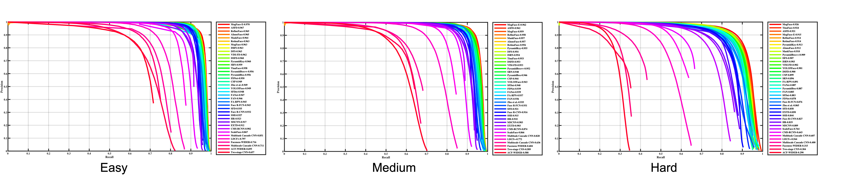Click the 'Medium' plot title
Image resolution: width=868 pixels, height=182 pixels.
pos(394,168)
